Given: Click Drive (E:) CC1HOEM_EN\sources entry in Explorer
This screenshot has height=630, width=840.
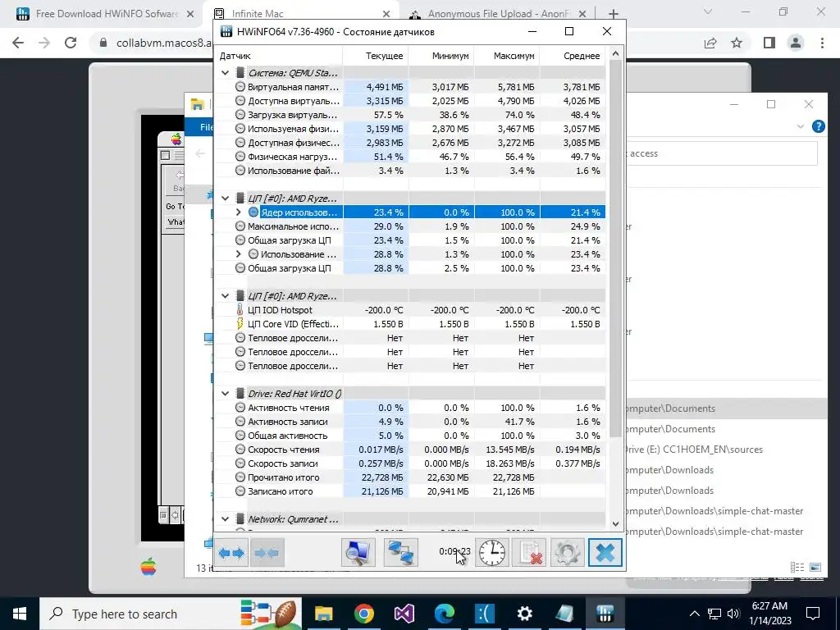Looking at the screenshot, I should (x=694, y=450).
